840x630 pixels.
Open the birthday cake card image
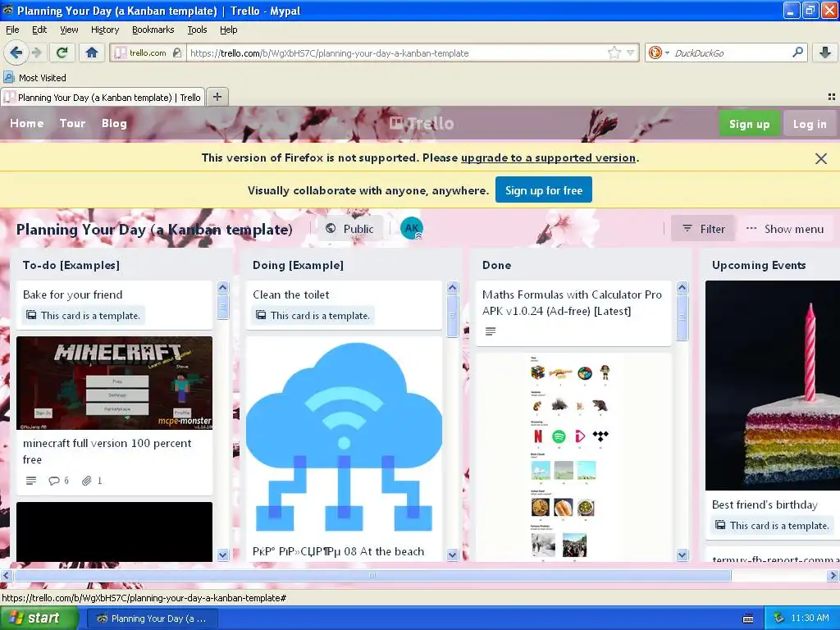tap(773, 386)
